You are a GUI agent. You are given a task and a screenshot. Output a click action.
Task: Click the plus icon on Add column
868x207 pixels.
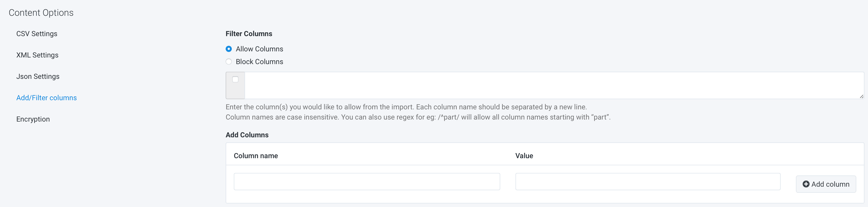pos(806,184)
